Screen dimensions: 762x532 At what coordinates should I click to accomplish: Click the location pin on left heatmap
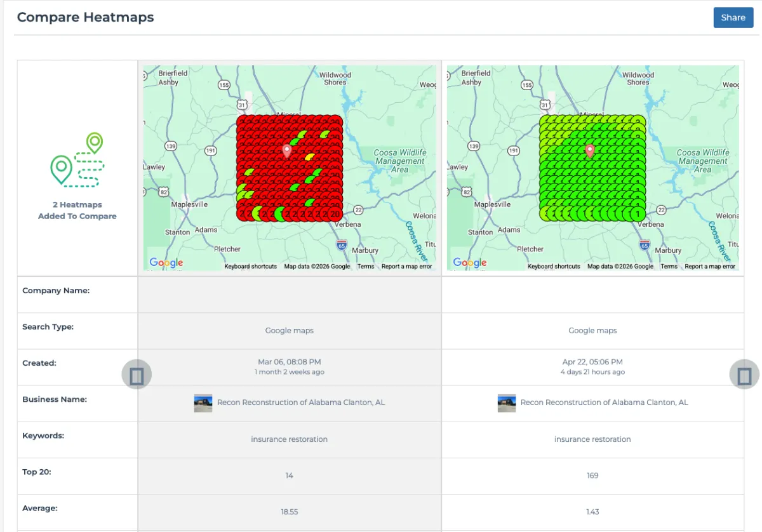coord(287,151)
